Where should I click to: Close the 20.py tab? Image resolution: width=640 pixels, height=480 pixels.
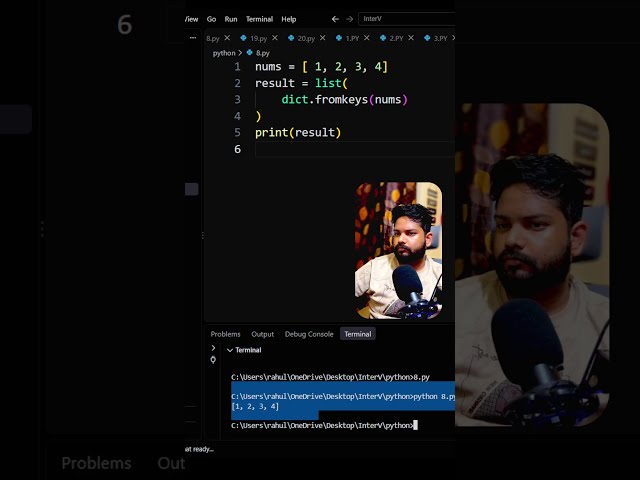323,38
